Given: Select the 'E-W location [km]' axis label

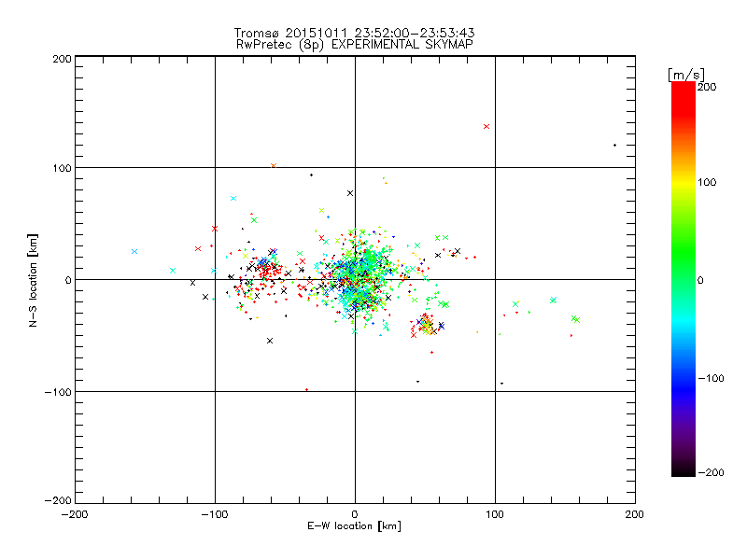Looking at the screenshot, I should click(354, 526).
